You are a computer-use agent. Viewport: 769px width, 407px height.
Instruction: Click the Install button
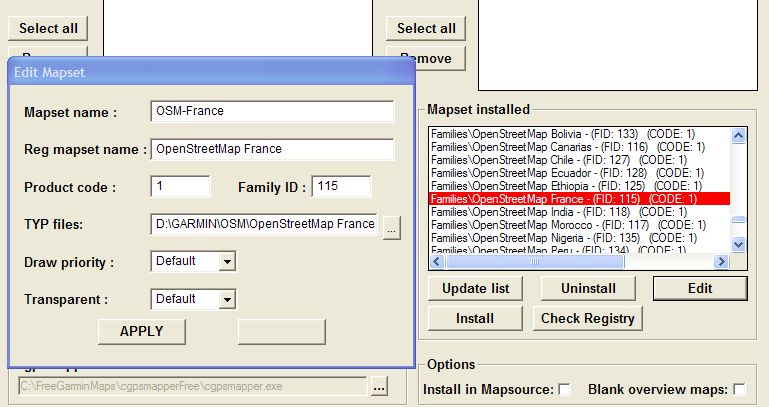[x=475, y=319]
